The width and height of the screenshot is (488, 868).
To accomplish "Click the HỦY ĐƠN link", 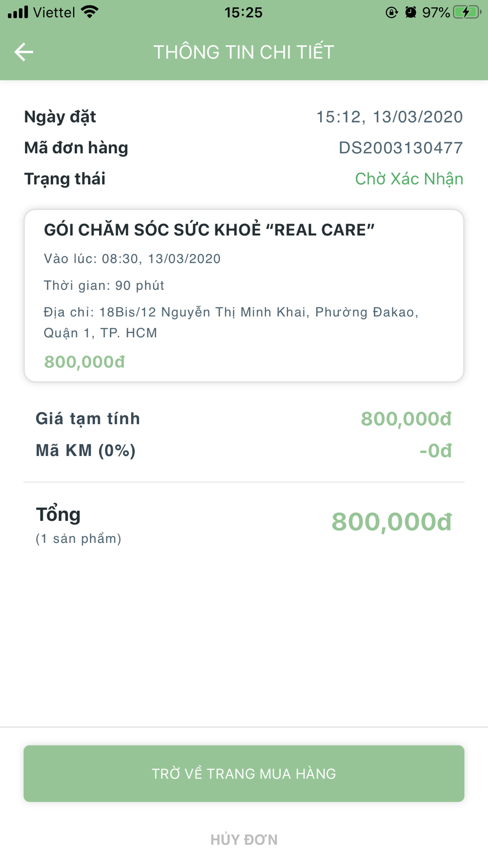I will tap(244, 840).
